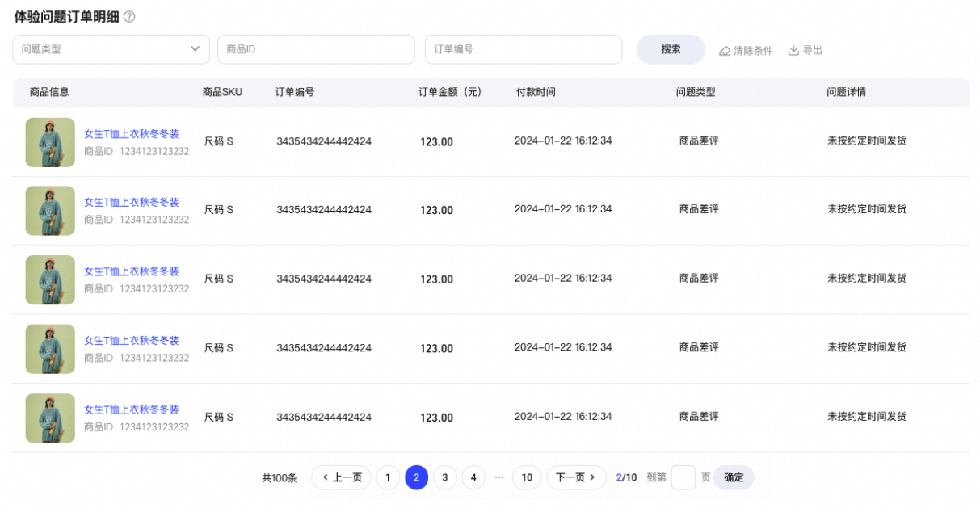The image size is (980, 508).
Task: Click the eraser icon beside 清除条件
Action: [725, 50]
